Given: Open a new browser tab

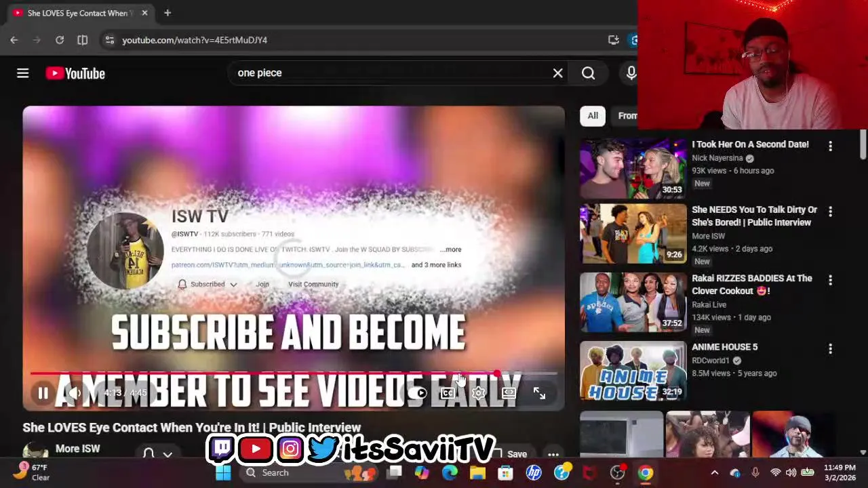Looking at the screenshot, I should tap(167, 13).
